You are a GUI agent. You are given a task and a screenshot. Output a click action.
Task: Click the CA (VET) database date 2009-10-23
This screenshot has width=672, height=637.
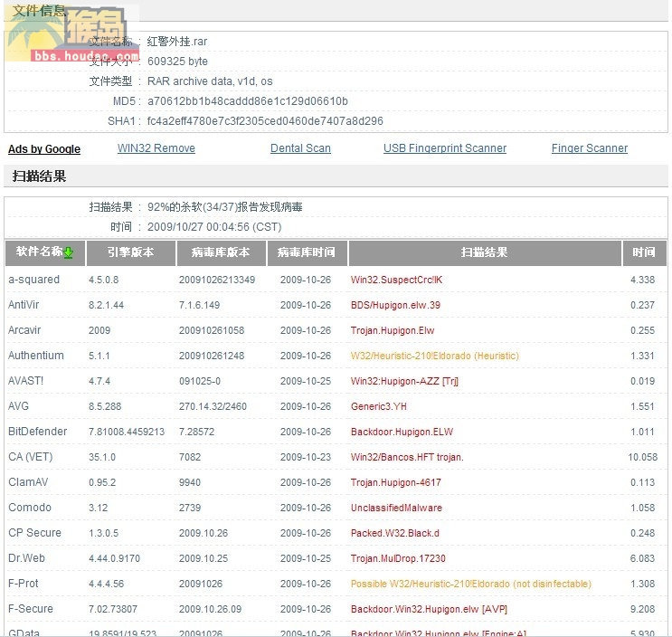coord(306,457)
